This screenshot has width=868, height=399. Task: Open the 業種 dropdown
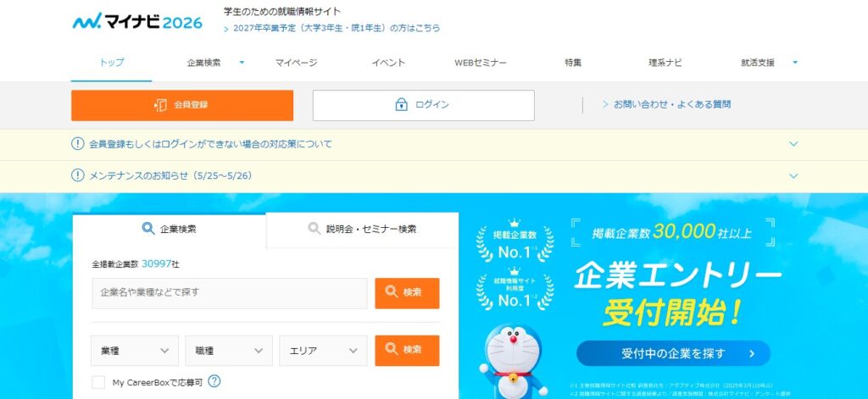[135, 351]
